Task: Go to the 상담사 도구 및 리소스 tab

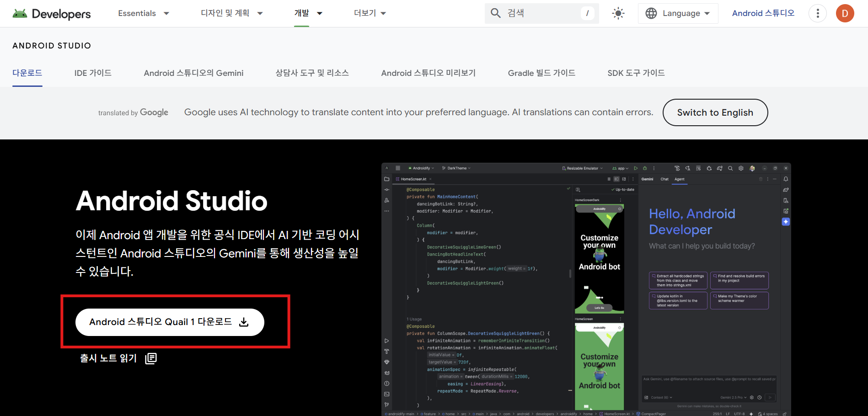Action: pos(312,73)
